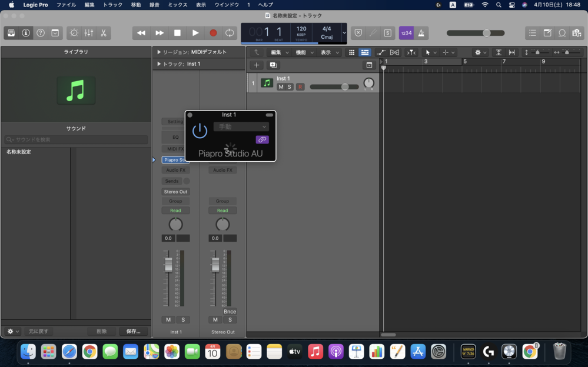This screenshot has width=588, height=367.
Task: Solo the Inst 1 channel strip
Action: coord(183,320)
